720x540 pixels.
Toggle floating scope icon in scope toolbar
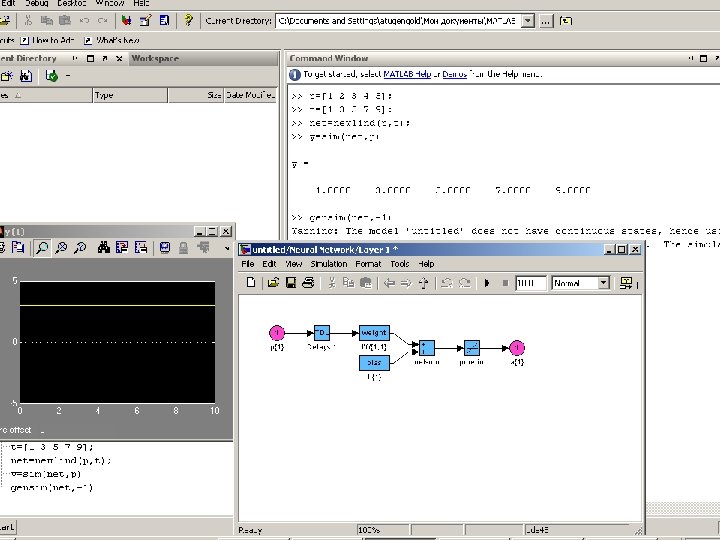click(x=165, y=248)
